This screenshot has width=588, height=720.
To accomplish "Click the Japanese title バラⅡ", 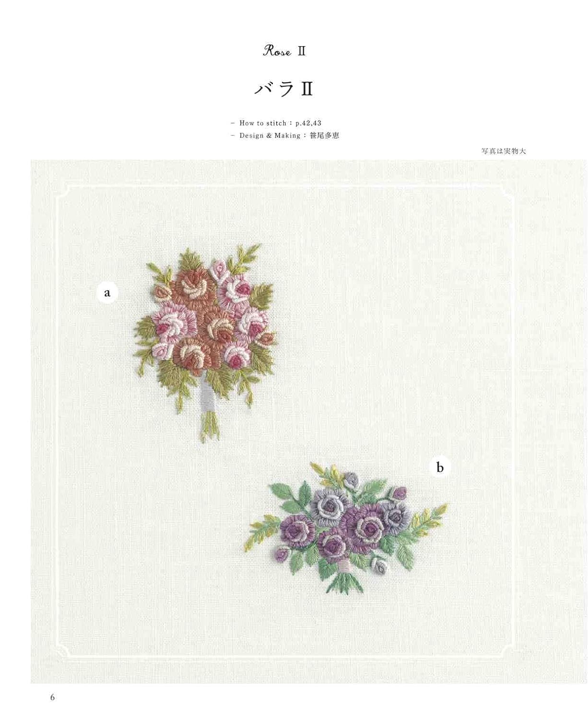I will (x=283, y=89).
